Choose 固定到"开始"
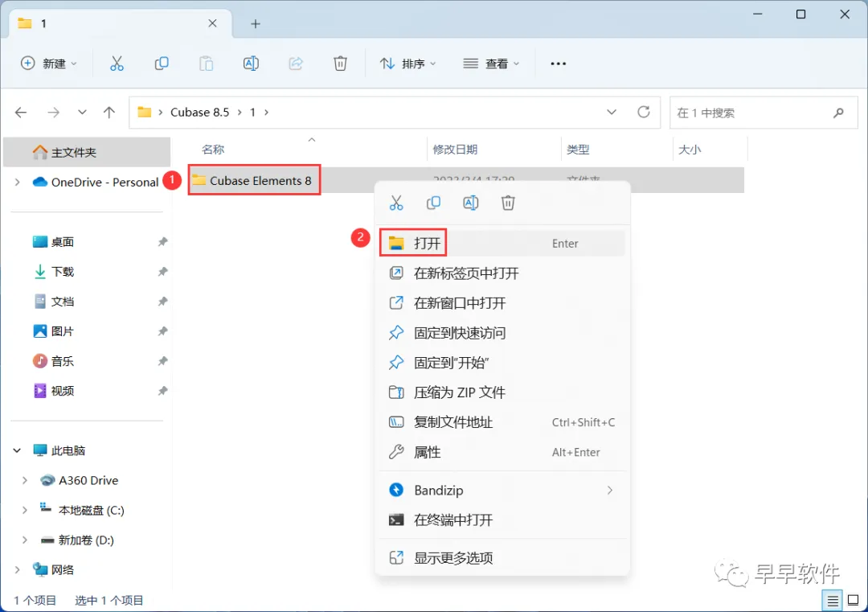Viewport: 868px width, 612px height. [502, 363]
